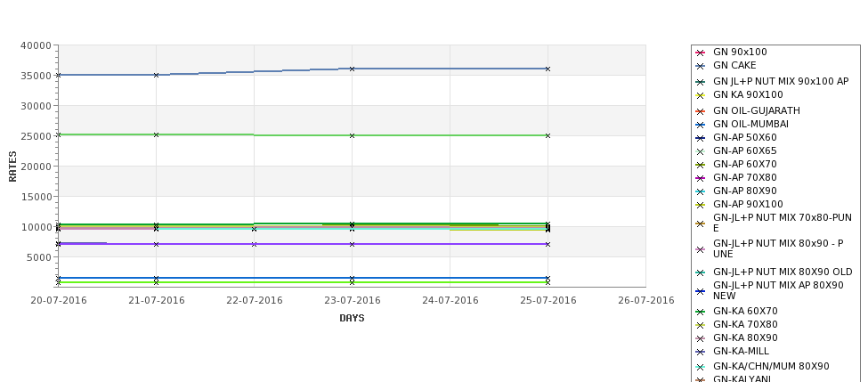Click the GN-KA 60X70 green legend marker

click(x=700, y=313)
